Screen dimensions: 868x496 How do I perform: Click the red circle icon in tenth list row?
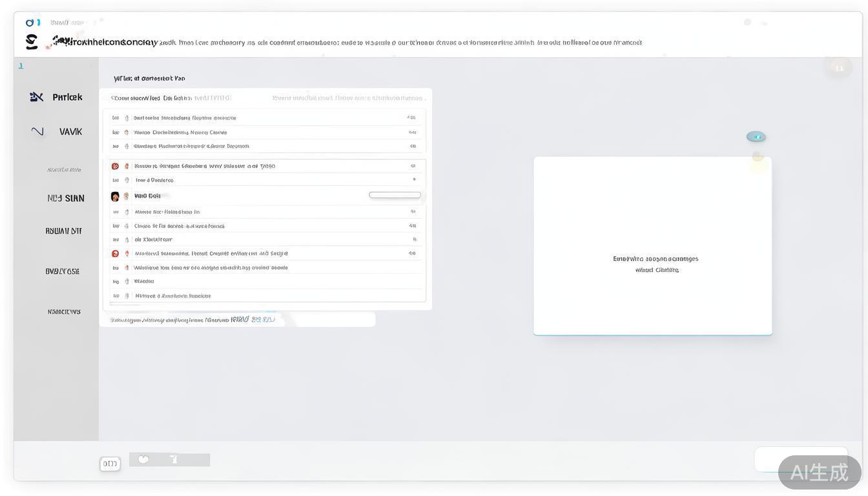pos(115,254)
